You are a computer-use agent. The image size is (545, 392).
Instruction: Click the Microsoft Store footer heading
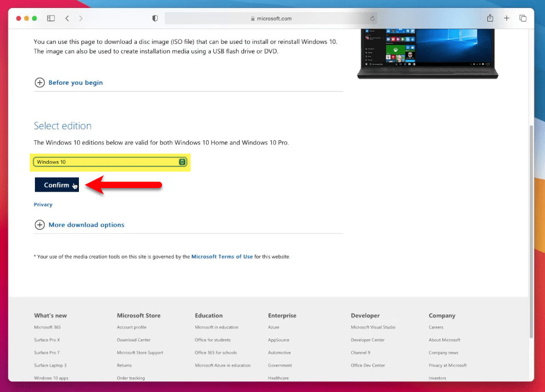139,316
